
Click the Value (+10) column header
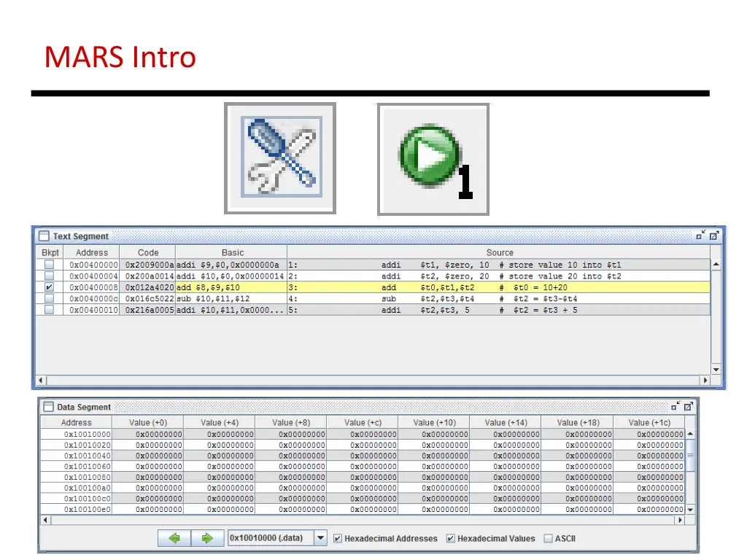pos(434,422)
